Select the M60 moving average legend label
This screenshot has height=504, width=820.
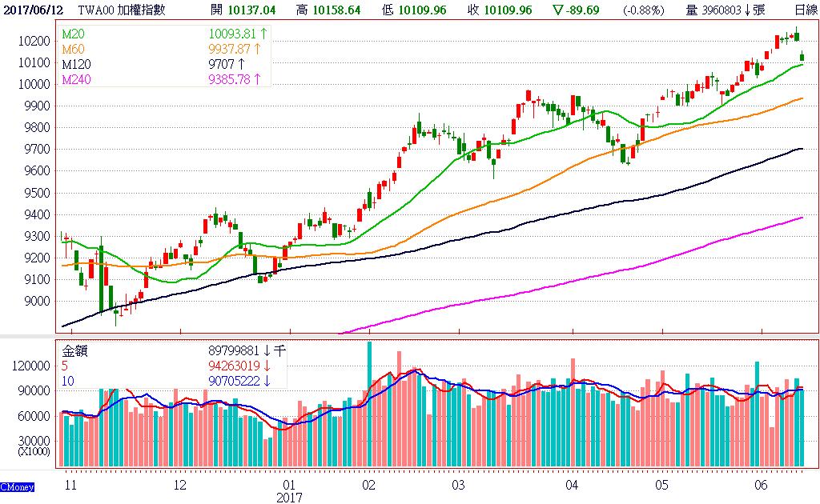click(x=72, y=50)
